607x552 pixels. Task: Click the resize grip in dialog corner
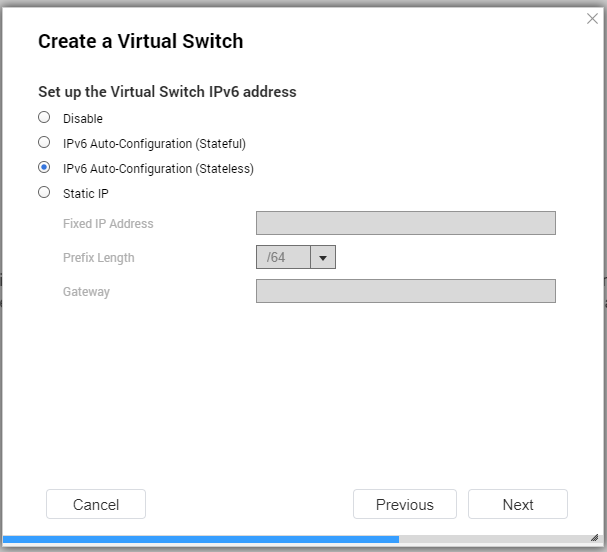595,538
